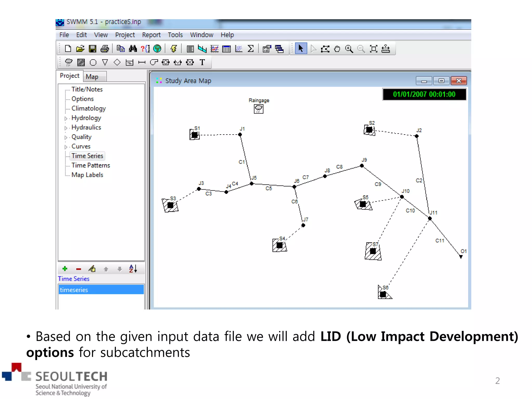
Task: Expand the Hydrology tree node
Action: tap(66, 118)
